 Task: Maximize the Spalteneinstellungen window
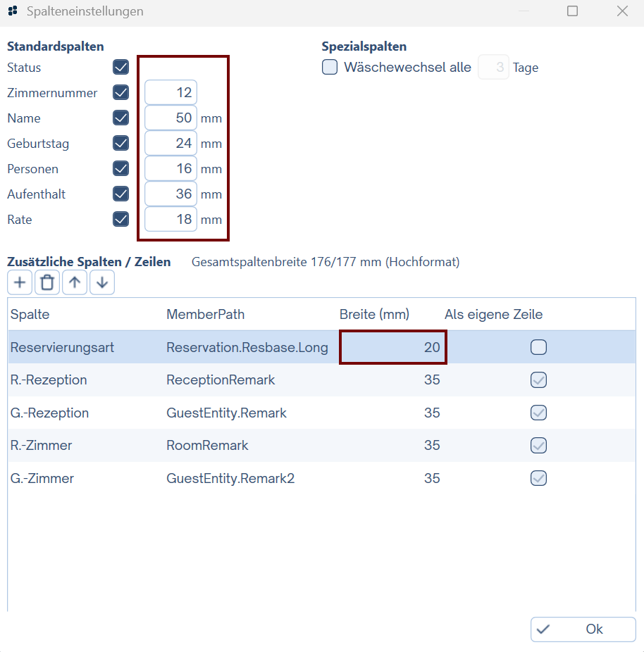pyautogui.click(x=572, y=11)
